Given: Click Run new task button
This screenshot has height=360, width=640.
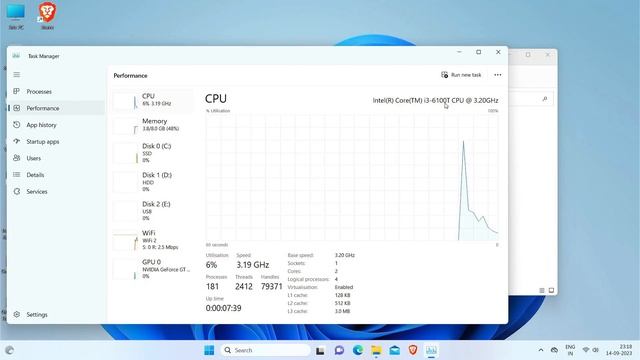Looking at the screenshot, I should (x=461, y=75).
